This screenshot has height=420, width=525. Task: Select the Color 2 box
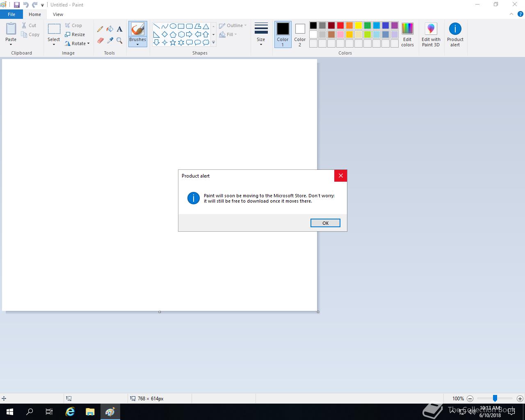[300, 34]
